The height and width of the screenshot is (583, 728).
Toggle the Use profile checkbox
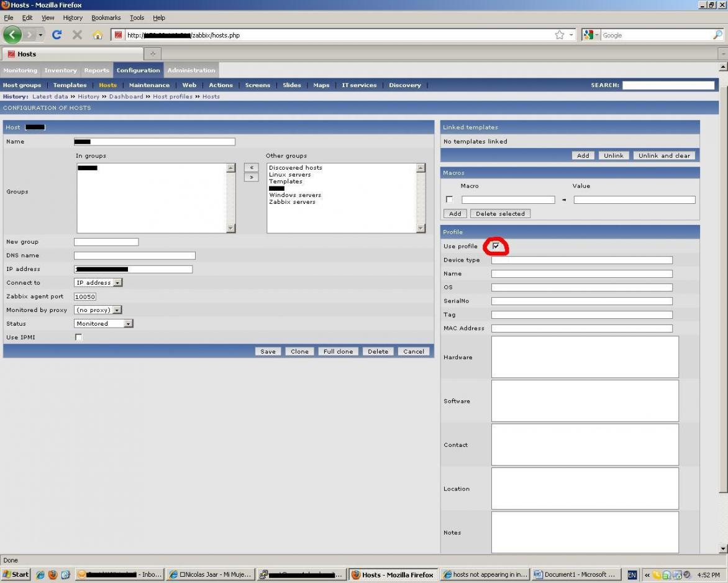pos(496,246)
